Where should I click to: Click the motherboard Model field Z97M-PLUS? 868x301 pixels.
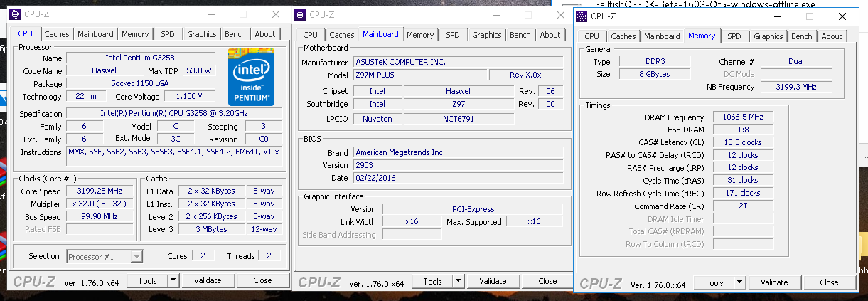click(x=420, y=75)
